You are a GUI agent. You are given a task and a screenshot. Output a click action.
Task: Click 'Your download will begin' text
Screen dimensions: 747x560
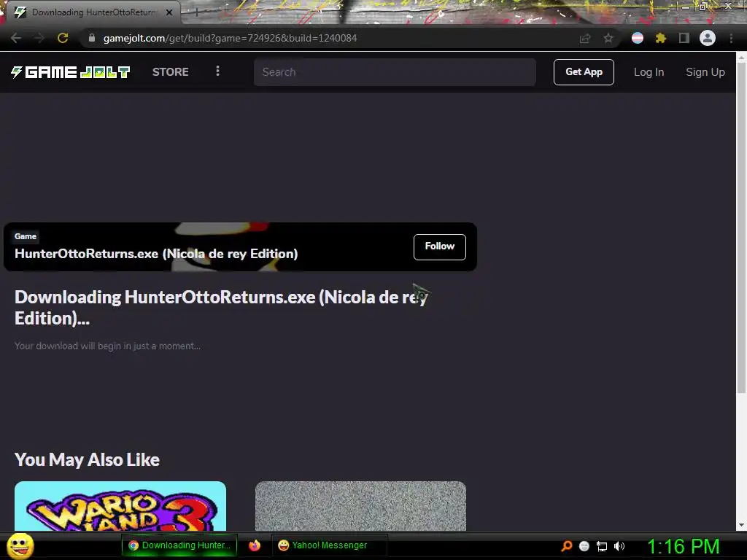[x=107, y=346]
